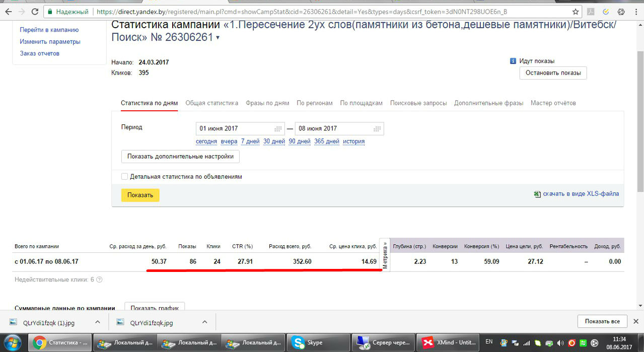The image size is (644, 352).
Task: Open the EN language switcher in the taskbar
Action: pos(488,342)
